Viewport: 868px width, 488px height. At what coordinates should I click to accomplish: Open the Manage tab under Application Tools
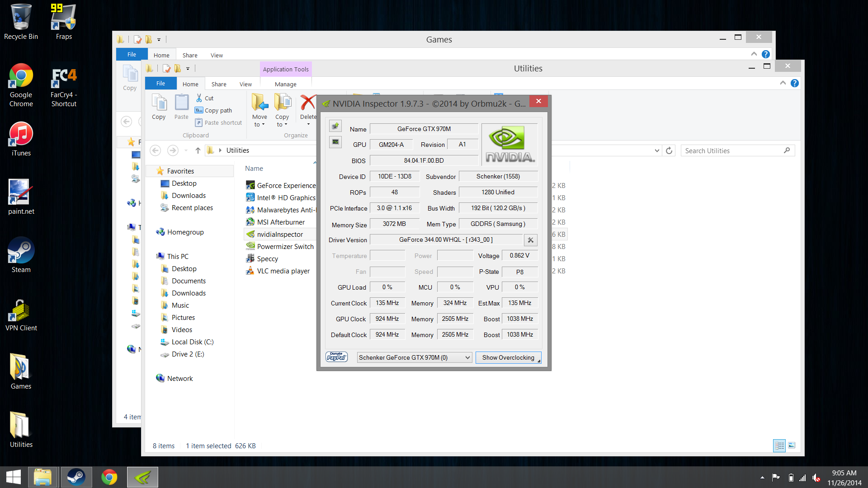tap(286, 84)
